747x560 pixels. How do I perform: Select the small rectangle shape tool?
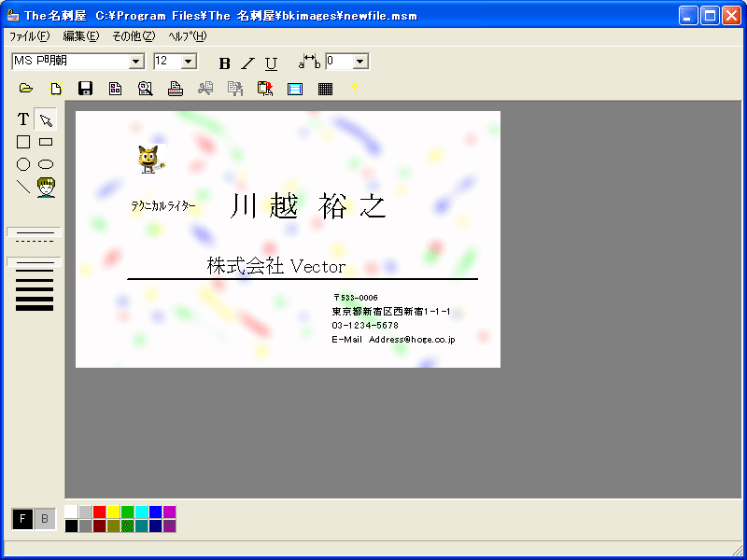tap(46, 142)
